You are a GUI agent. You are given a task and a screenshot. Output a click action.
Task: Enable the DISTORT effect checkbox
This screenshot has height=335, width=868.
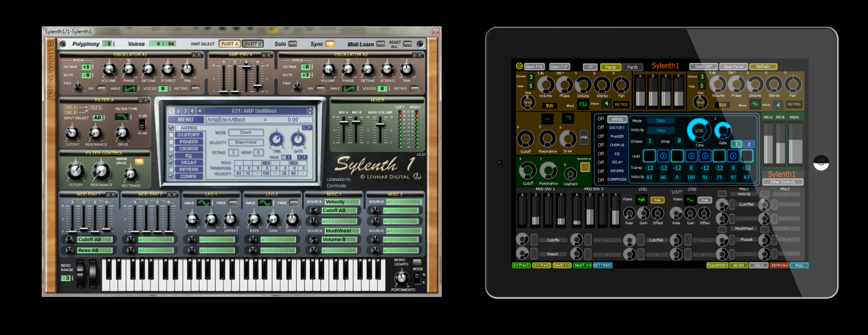point(171,135)
